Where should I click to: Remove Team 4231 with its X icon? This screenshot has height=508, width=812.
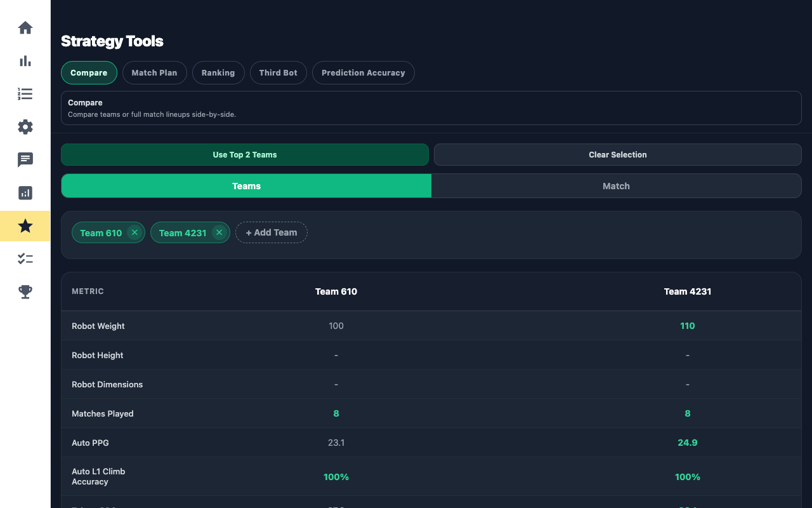click(219, 232)
